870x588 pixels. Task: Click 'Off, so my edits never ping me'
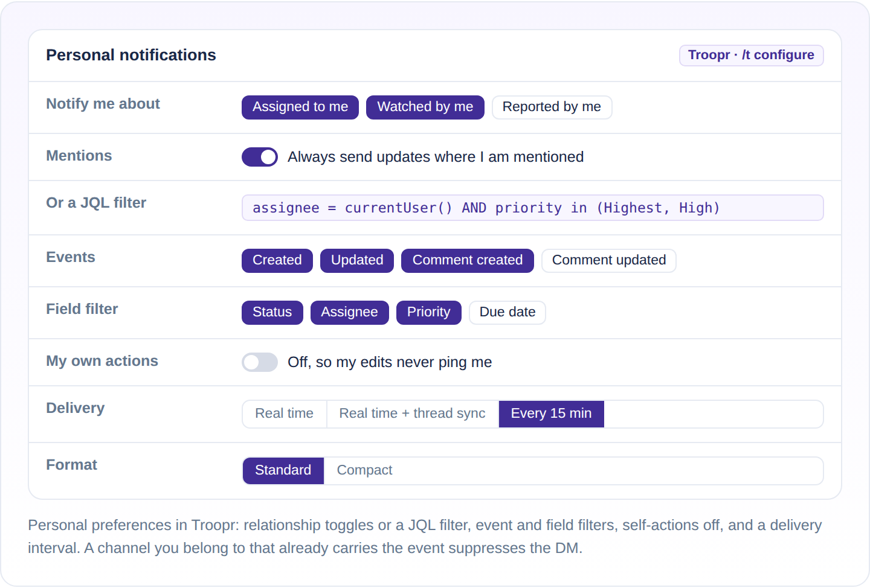click(x=390, y=362)
